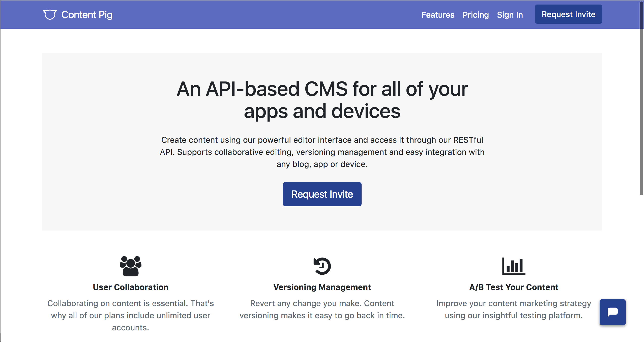Open the Features nav item
The width and height of the screenshot is (644, 342).
pyautogui.click(x=438, y=15)
